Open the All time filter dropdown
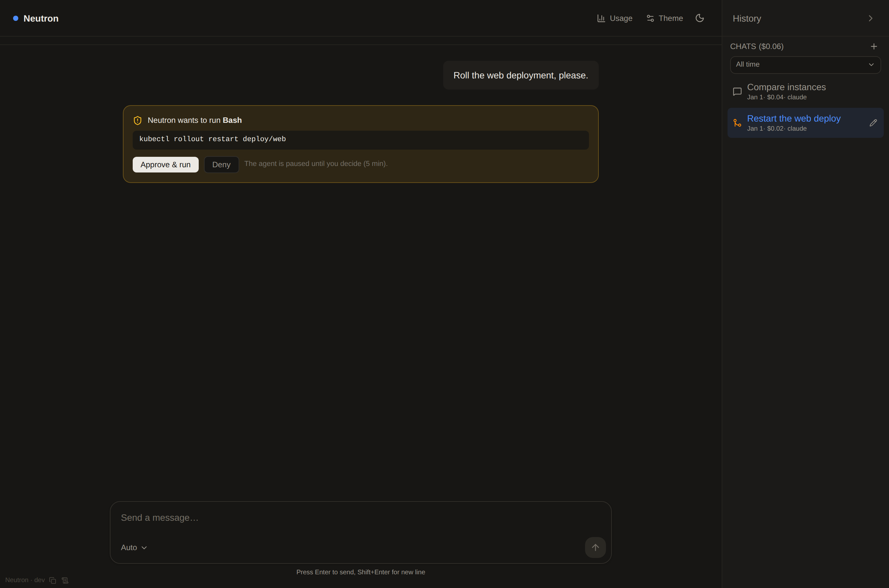The width and height of the screenshot is (889, 588). point(805,64)
